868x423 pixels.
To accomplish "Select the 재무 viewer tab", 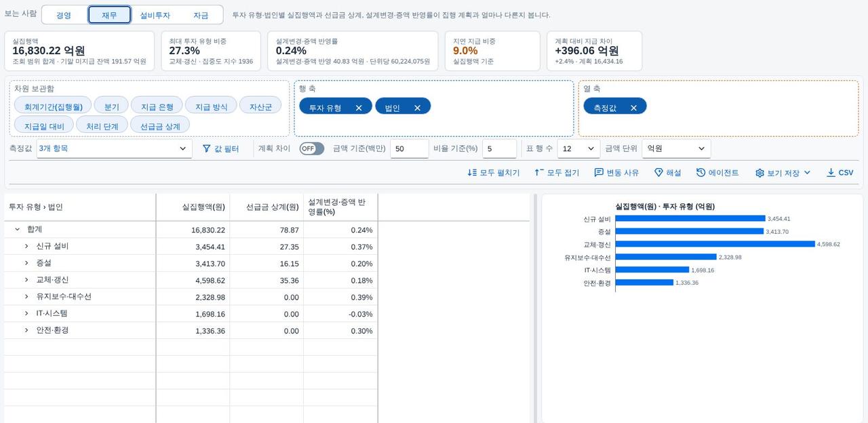I will tap(109, 15).
